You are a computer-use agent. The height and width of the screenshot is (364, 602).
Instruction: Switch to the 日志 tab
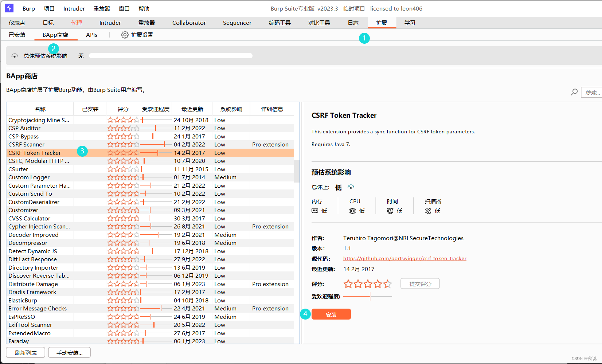(x=353, y=23)
